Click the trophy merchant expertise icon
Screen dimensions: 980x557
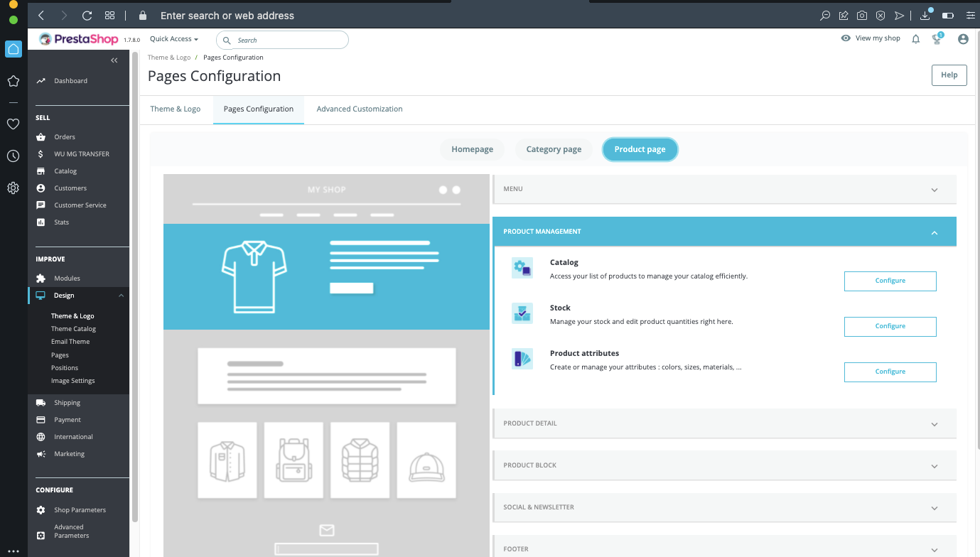tap(937, 39)
